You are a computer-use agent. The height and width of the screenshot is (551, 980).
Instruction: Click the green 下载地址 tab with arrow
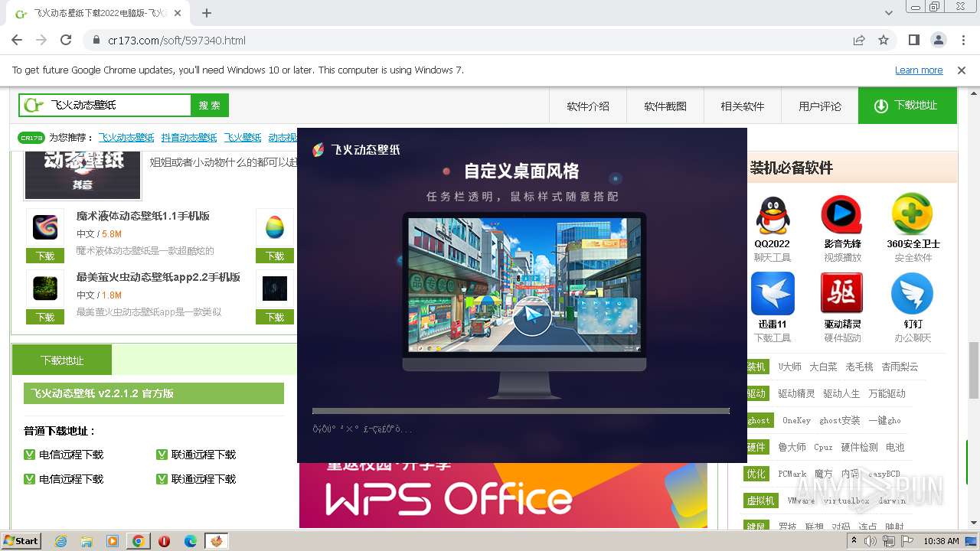pos(907,106)
